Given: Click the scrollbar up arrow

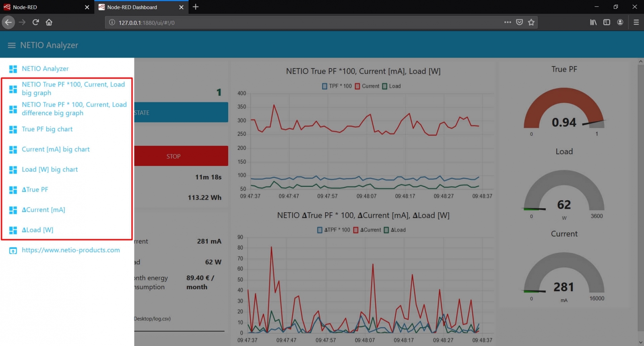Looking at the screenshot, I should click(x=640, y=62).
